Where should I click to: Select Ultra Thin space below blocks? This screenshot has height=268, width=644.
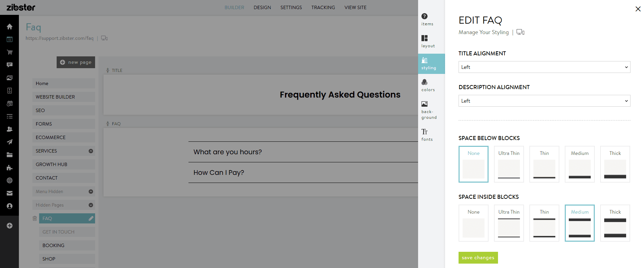point(509,164)
